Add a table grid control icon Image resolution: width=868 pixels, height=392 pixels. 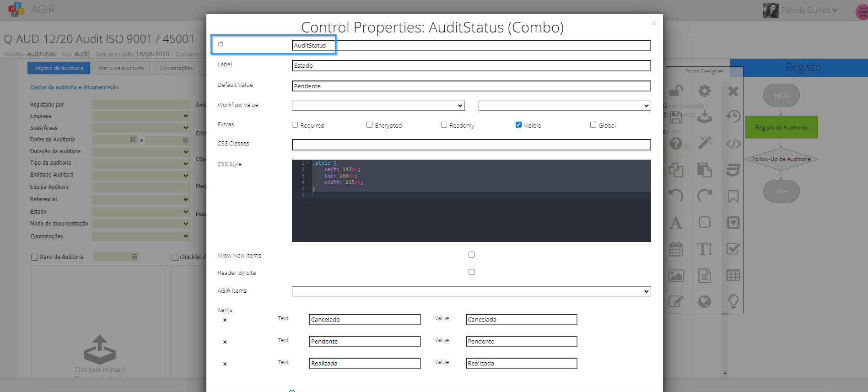click(x=733, y=275)
